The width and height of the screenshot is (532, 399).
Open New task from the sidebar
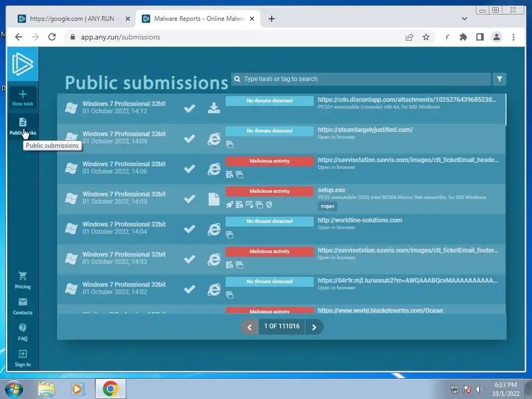(23, 98)
